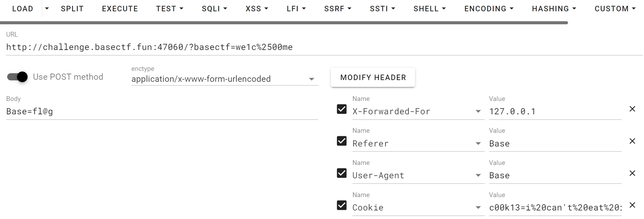Open the ENCODING menu
This screenshot has height=219, width=644.
pos(489,9)
